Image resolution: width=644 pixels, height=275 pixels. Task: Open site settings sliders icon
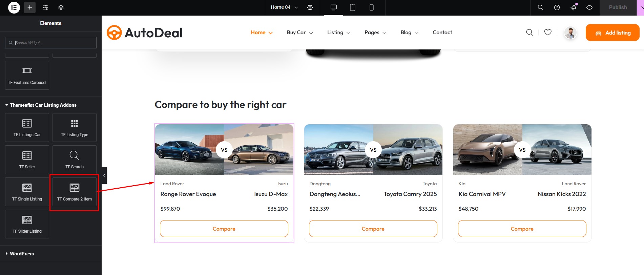(x=45, y=7)
